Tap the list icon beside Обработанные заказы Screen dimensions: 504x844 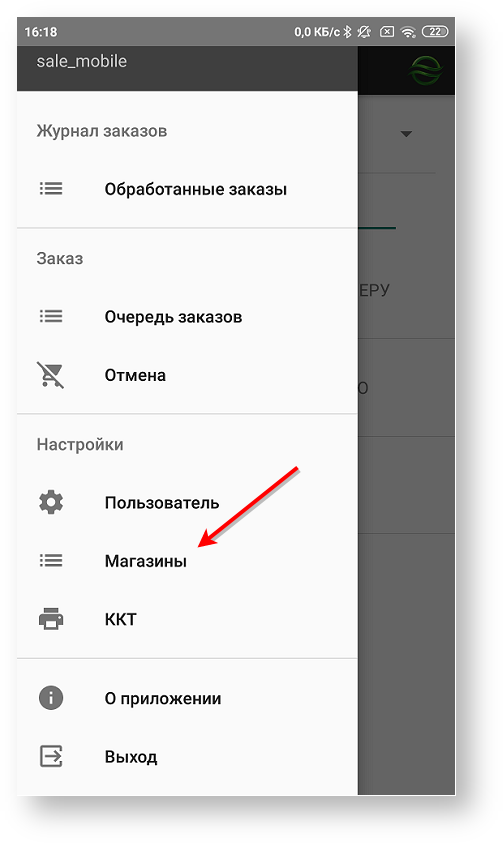51,188
